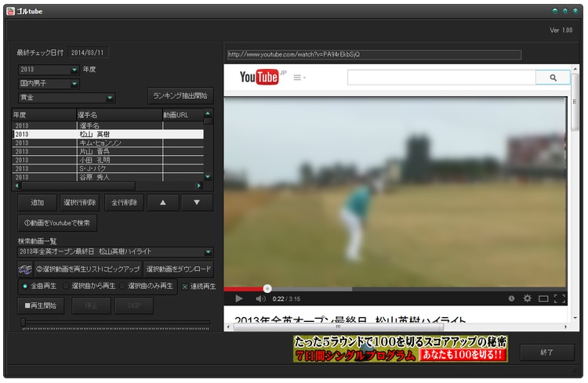
Task: Click the SKIP button
Action: tap(134, 305)
